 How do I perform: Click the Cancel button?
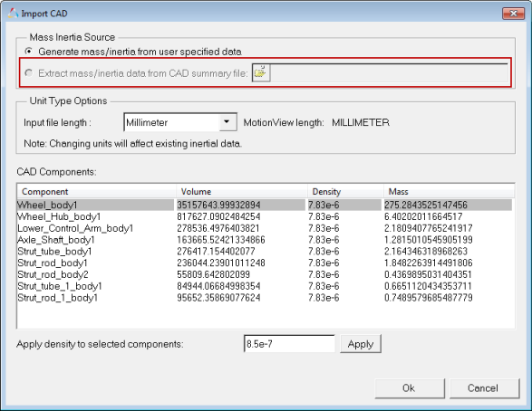pos(484,388)
